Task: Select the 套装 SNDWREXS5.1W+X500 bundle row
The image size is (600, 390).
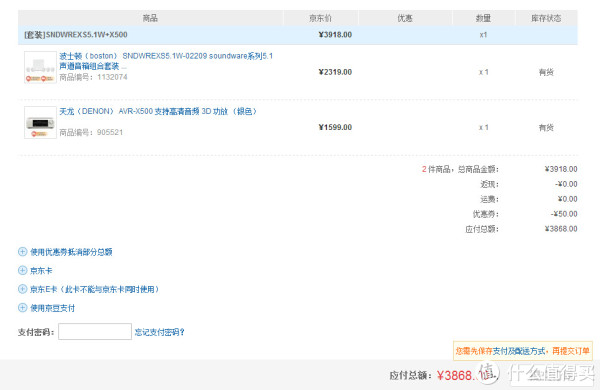Action: tap(298, 35)
